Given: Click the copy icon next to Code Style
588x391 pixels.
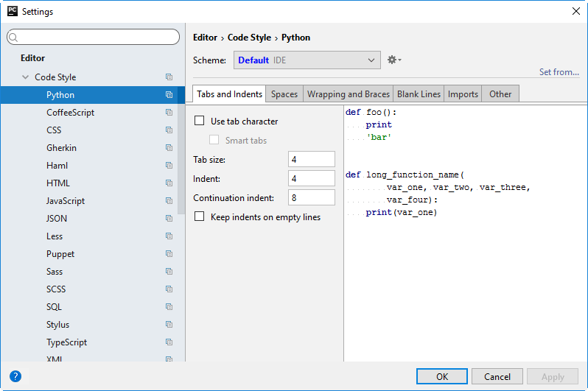Looking at the screenshot, I should pos(169,77).
